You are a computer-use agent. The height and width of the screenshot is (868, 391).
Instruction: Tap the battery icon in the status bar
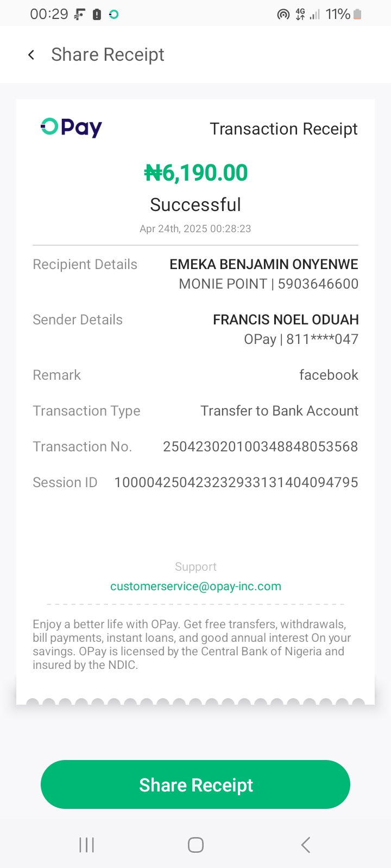[x=357, y=15]
